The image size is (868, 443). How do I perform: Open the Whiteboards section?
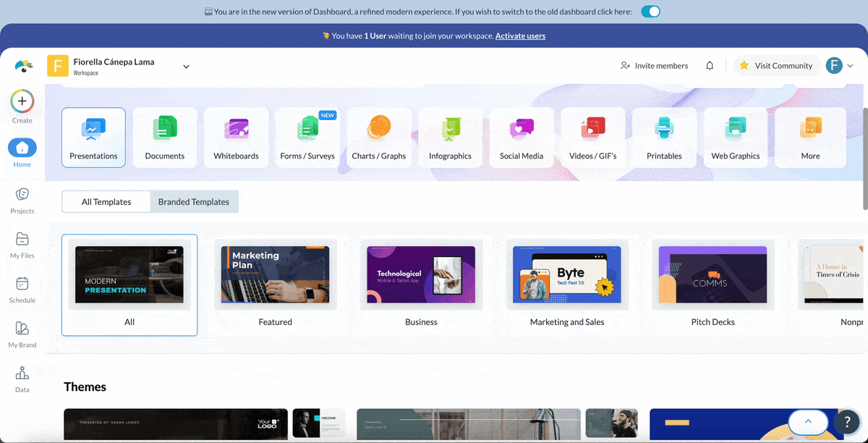point(236,137)
